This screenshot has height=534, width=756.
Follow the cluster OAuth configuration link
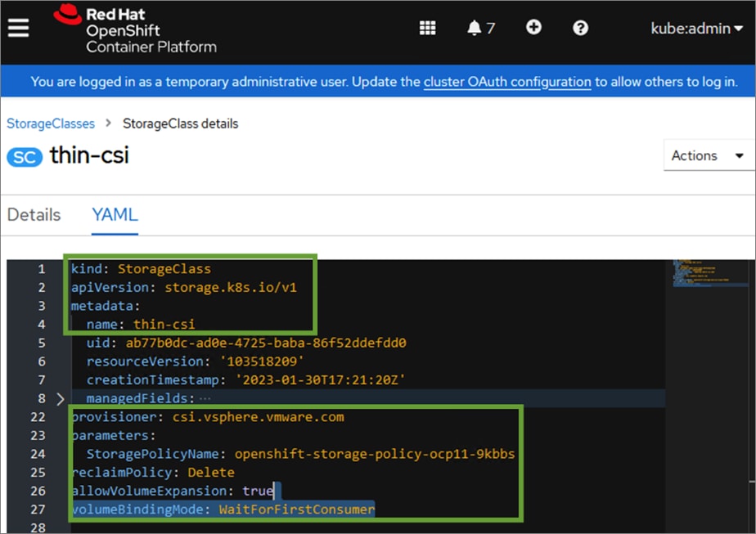tap(506, 82)
